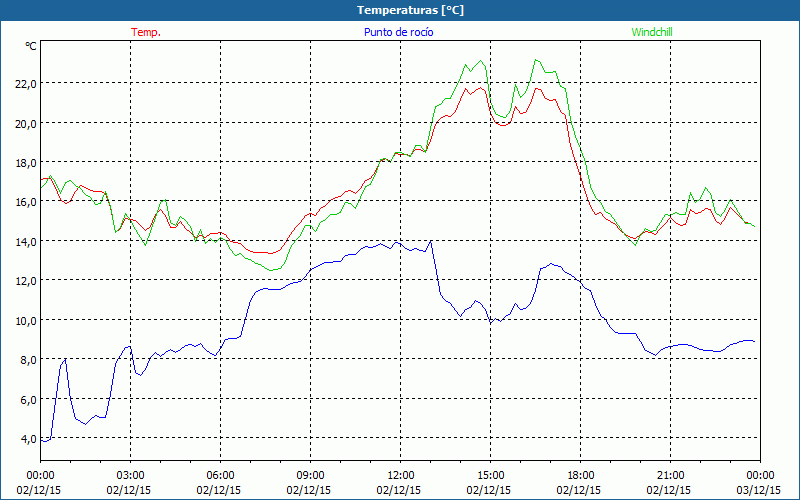Click the Temperaturas [°C] chart title

pos(410,10)
